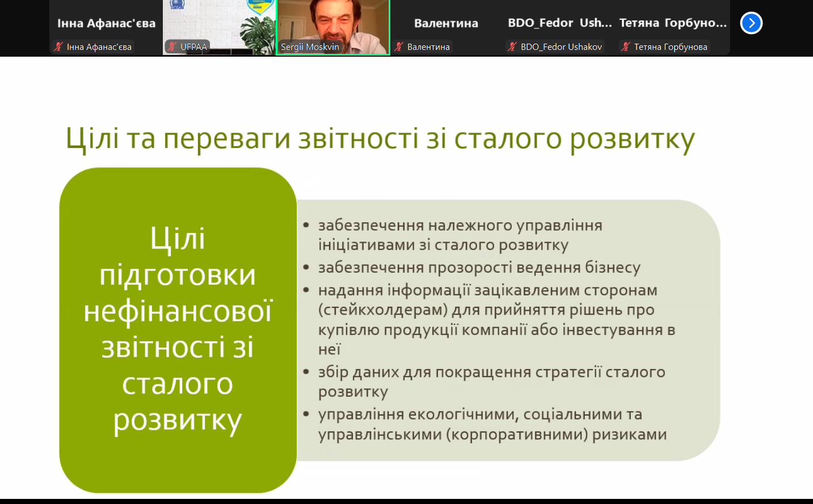Click the bullet "забезпечення прозорості ведення бізнесу"
The height and width of the screenshot is (504, 813).
479,267
